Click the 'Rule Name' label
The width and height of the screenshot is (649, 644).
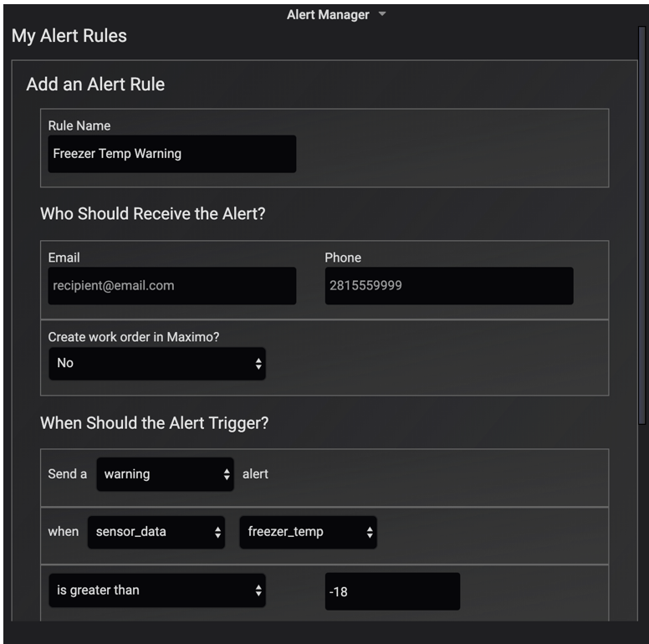79,125
